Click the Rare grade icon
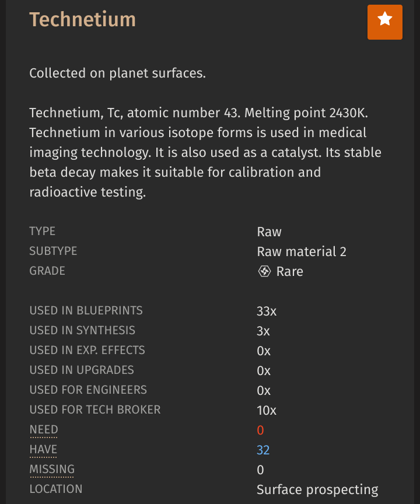The width and height of the screenshot is (420, 504). pos(264,271)
